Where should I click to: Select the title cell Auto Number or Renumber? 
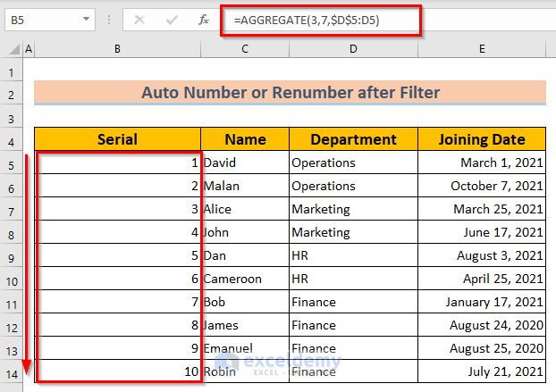(x=290, y=92)
